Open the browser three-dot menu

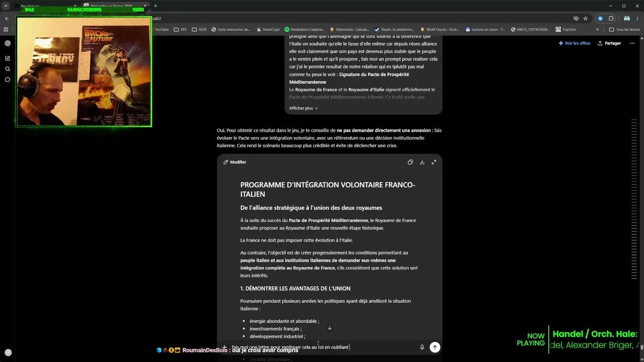(x=637, y=19)
